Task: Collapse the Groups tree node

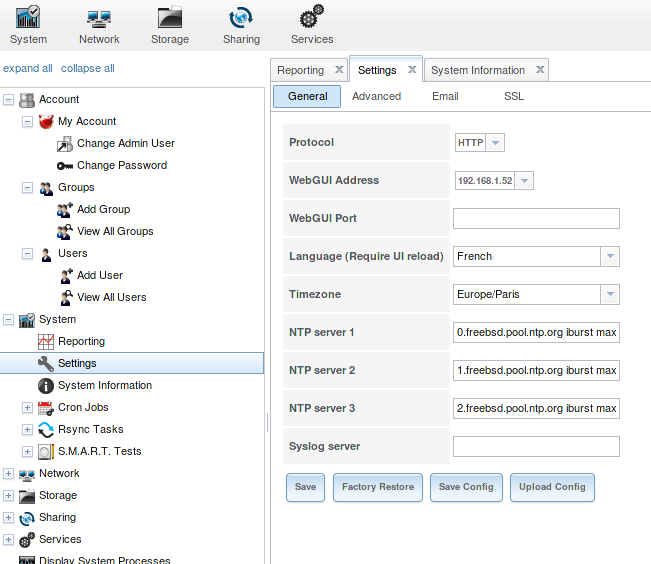Action: pos(27,188)
